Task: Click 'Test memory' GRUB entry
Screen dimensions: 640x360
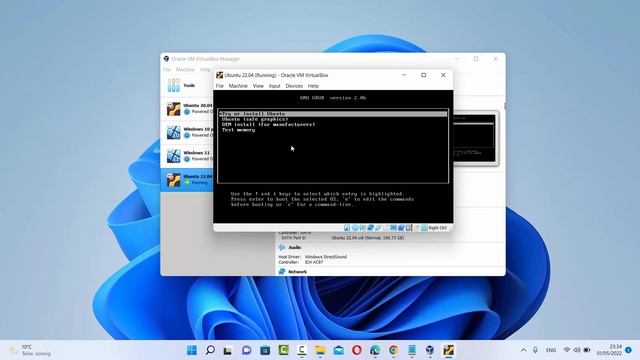Action: [x=238, y=130]
